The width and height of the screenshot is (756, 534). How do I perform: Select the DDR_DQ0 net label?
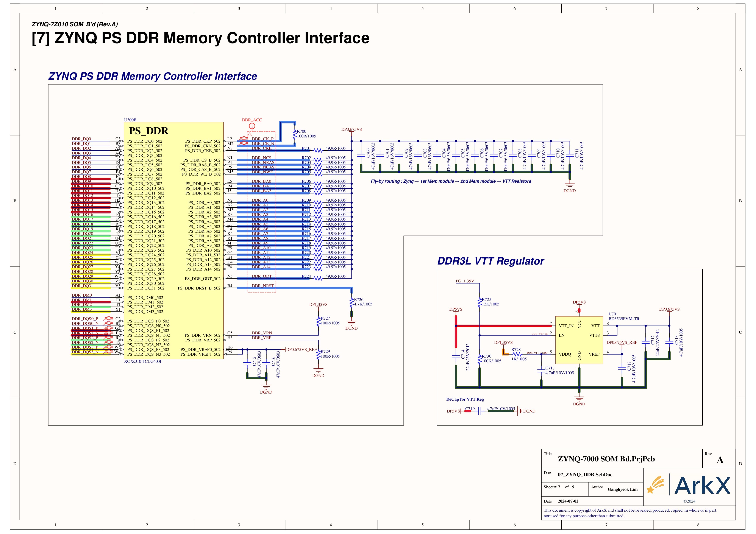click(x=81, y=139)
